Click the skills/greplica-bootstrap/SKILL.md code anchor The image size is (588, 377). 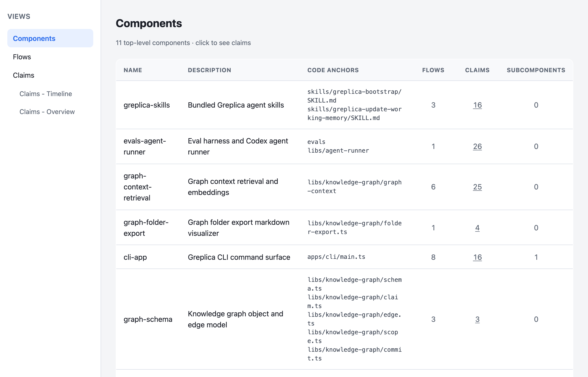click(354, 96)
